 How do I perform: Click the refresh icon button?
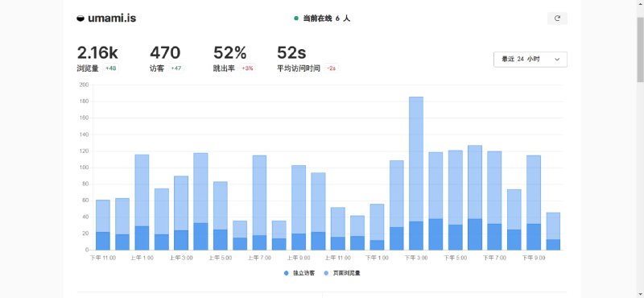click(557, 19)
